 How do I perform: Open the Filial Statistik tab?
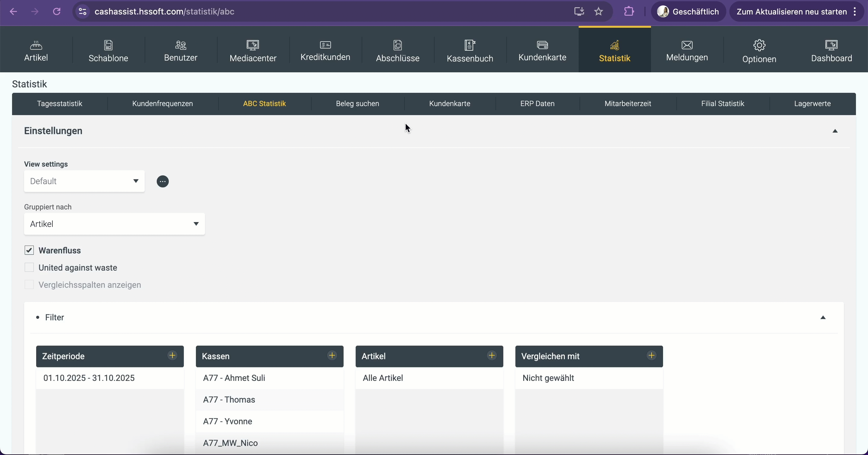click(722, 104)
